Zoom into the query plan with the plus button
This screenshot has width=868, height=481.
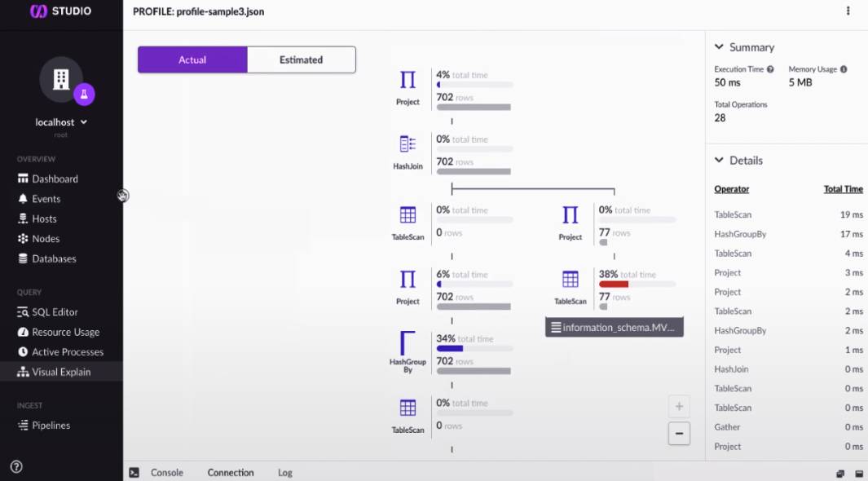(x=679, y=405)
